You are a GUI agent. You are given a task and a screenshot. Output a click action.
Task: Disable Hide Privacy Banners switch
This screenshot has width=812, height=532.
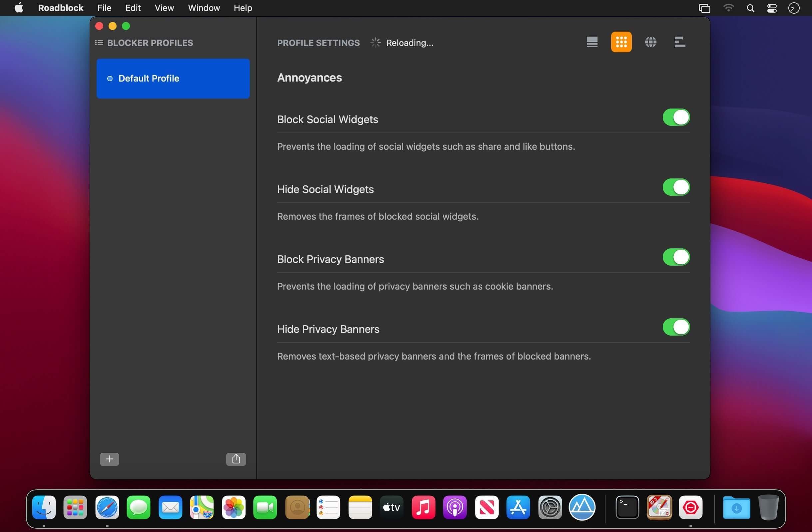point(676,327)
